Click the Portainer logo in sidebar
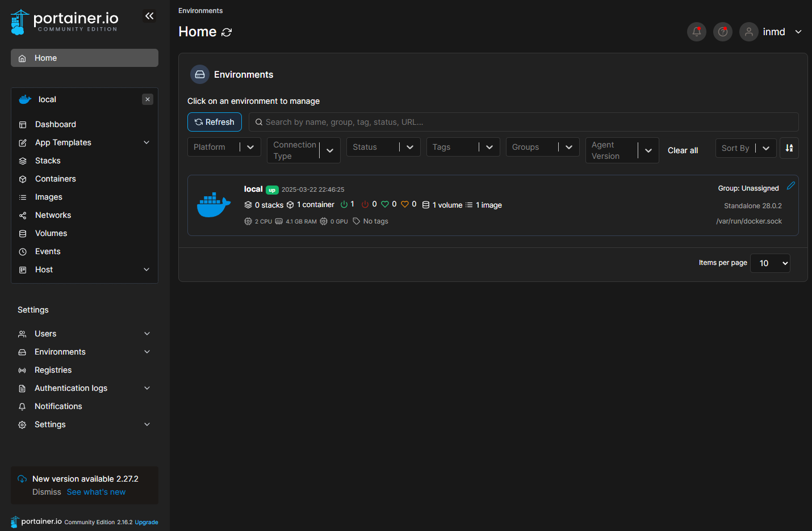Image resolution: width=812 pixels, height=531 pixels. point(64,22)
